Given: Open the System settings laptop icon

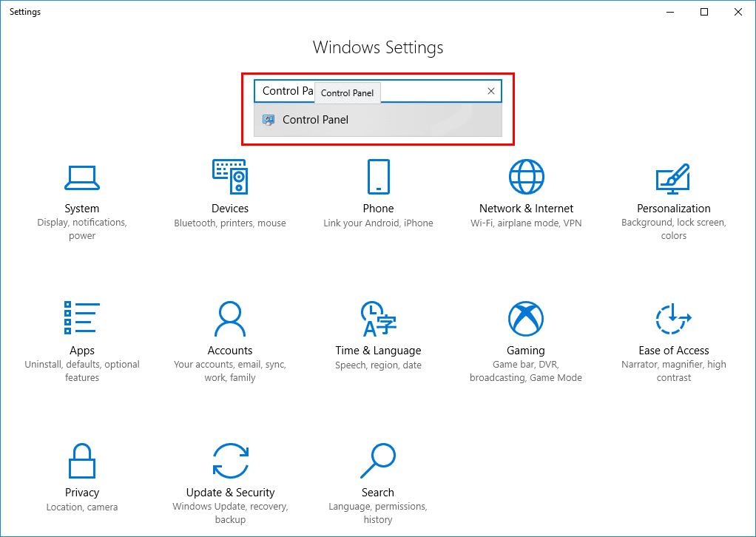Looking at the screenshot, I should point(82,178).
